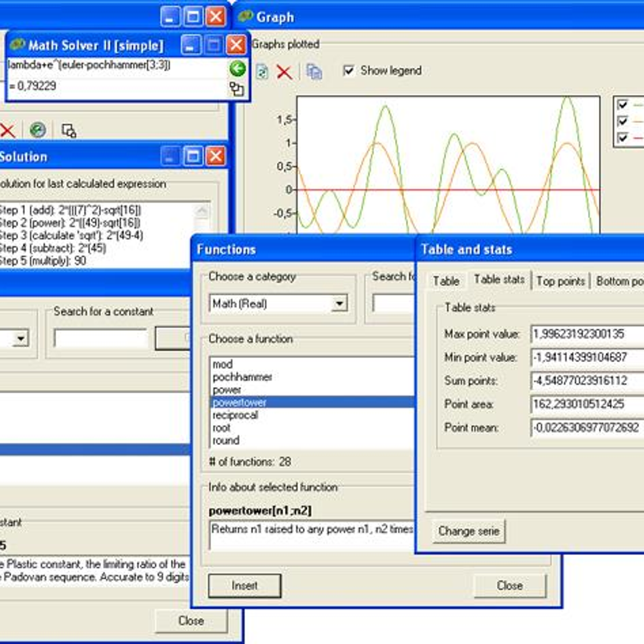Image resolution: width=644 pixels, height=644 pixels.
Task: Click the red X delete icon in Graph window
Action: click(x=284, y=72)
